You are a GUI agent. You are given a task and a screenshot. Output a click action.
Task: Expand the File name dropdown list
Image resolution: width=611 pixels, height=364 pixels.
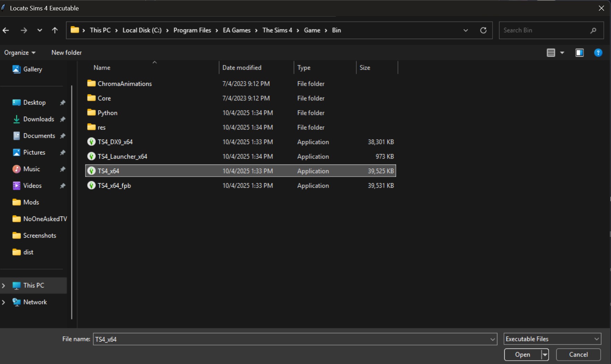pos(493,339)
